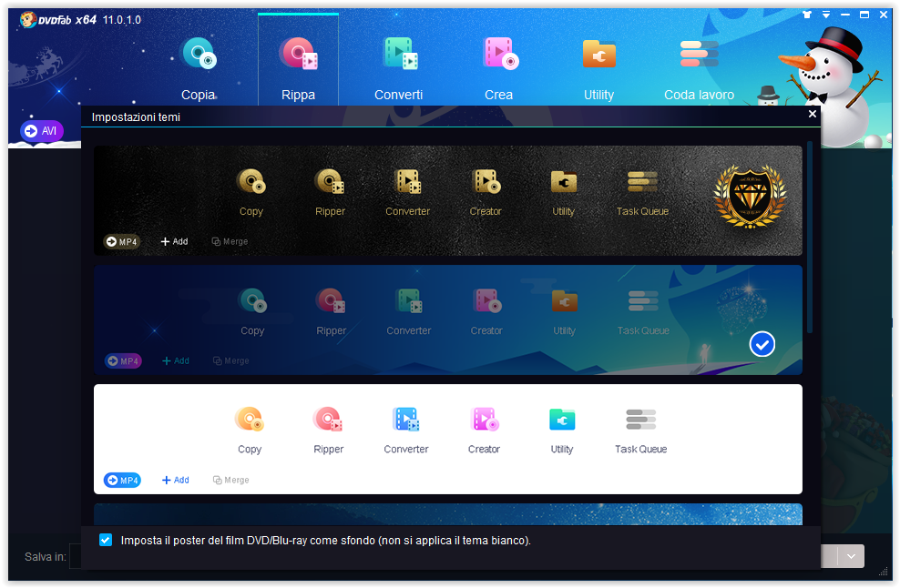The height and width of the screenshot is (588, 900).
Task: Click Add in blue night theme preview
Action: 176,360
